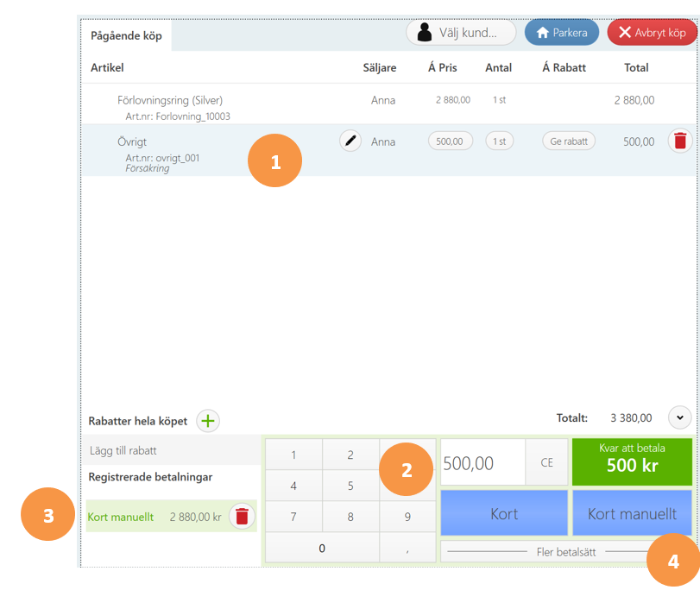The image size is (700, 590).
Task: Select the Pågående köp tab
Action: click(126, 35)
